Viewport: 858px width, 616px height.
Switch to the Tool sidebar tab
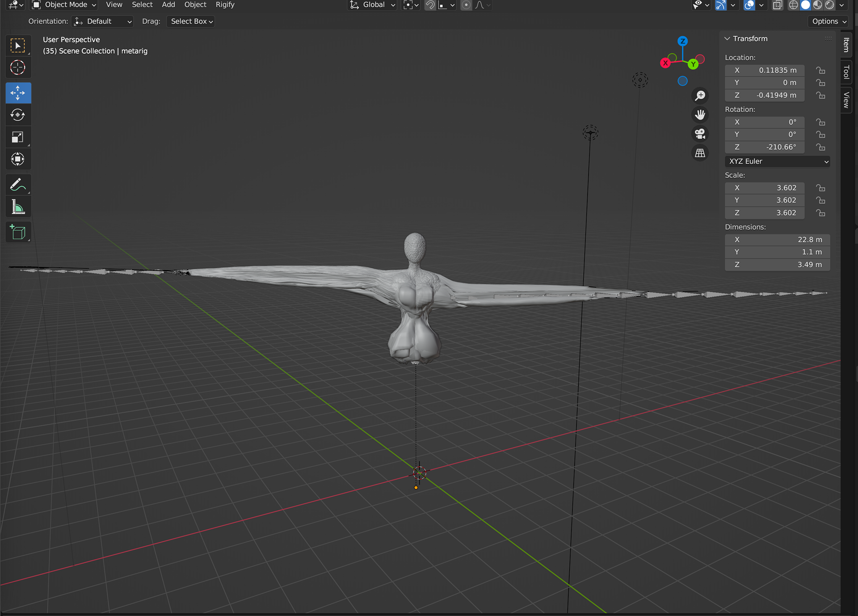click(x=846, y=72)
